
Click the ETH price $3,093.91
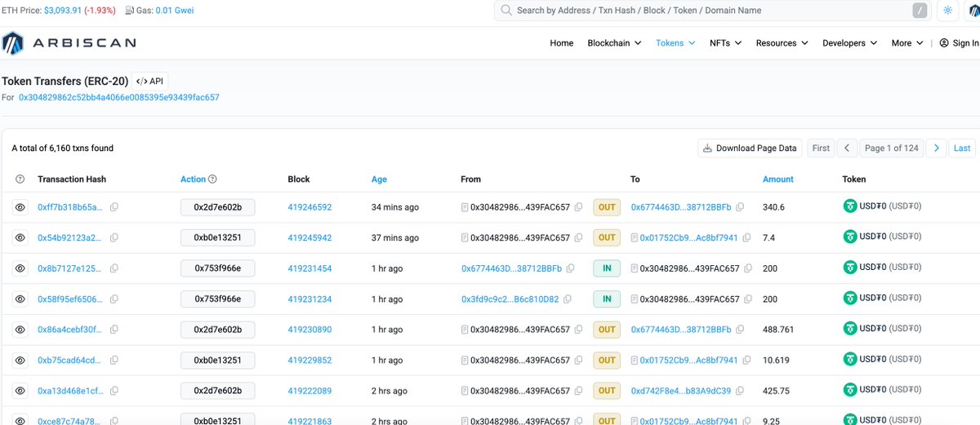tap(65, 11)
